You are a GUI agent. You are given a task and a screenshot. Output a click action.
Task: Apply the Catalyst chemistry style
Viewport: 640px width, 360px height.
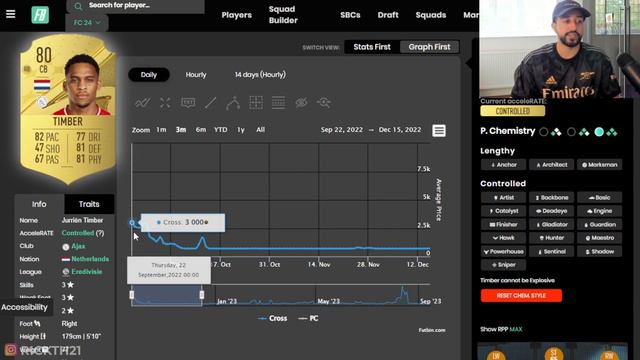pyautogui.click(x=503, y=211)
